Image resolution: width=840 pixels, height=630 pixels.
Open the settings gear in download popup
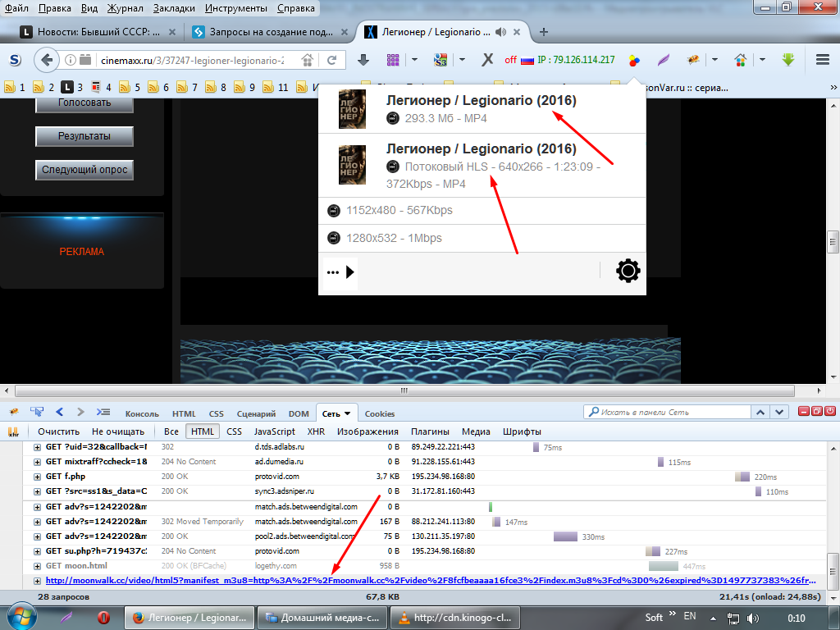click(x=628, y=272)
